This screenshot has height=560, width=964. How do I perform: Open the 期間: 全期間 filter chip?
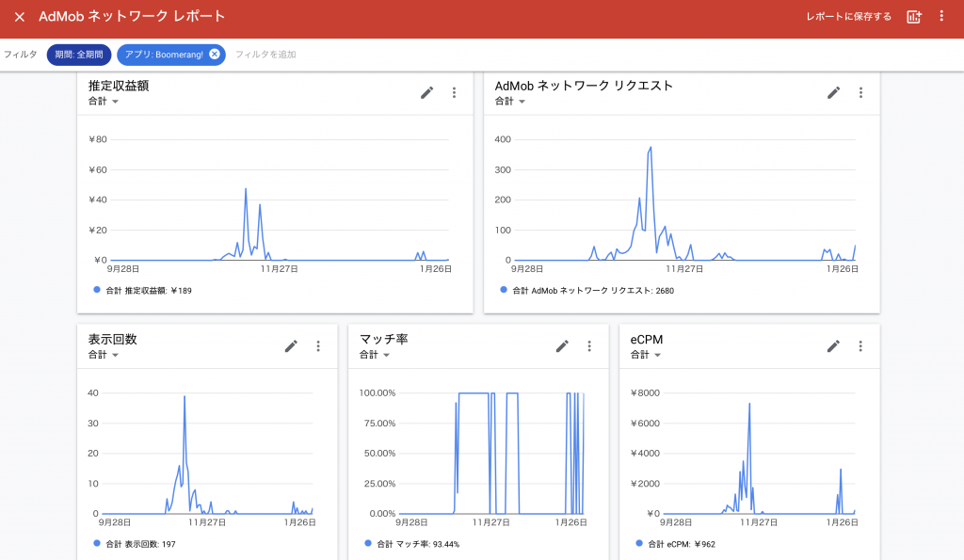pyautogui.click(x=79, y=55)
